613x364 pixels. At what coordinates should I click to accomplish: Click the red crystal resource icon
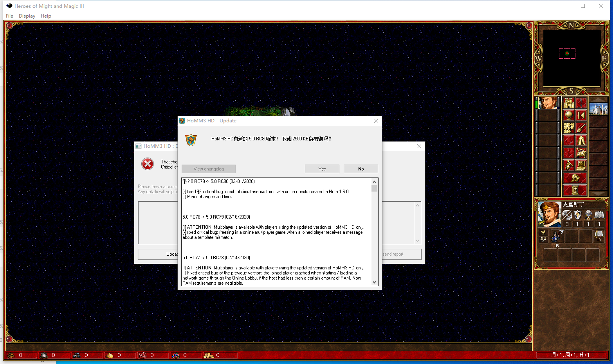tap(142, 355)
